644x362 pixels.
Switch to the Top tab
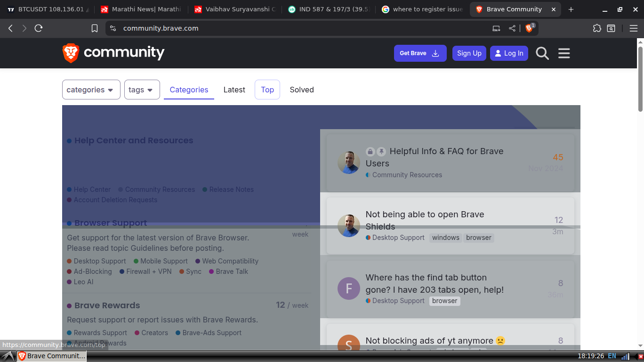coord(267,90)
